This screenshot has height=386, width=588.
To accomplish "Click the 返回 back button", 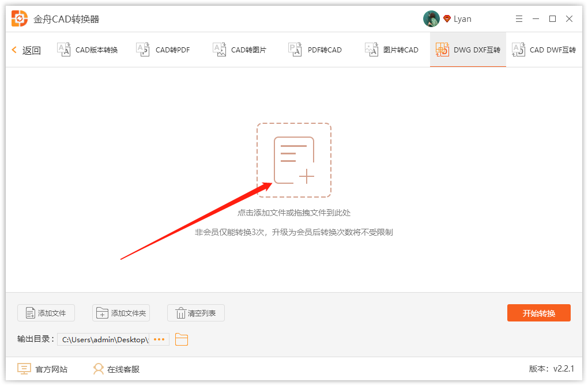I will point(25,50).
